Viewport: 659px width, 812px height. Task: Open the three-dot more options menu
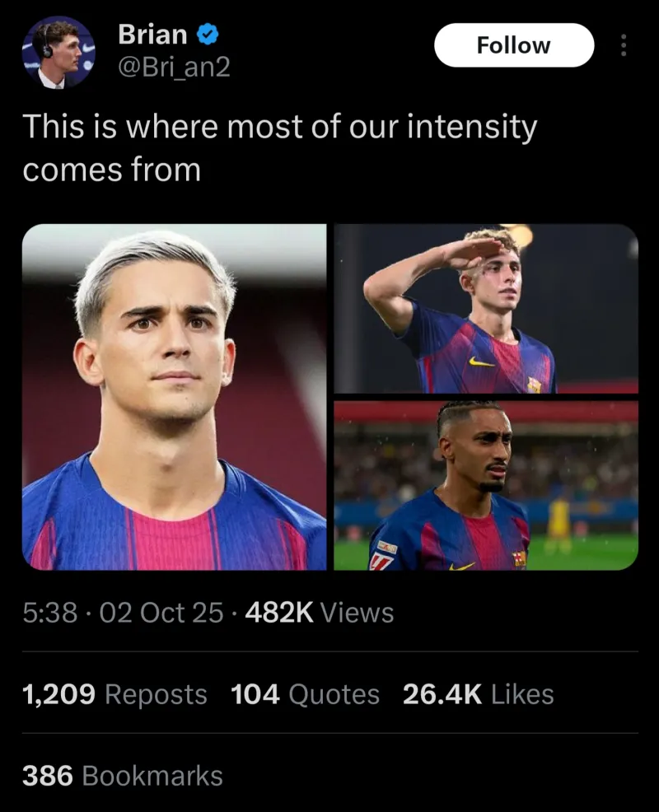coord(624,45)
